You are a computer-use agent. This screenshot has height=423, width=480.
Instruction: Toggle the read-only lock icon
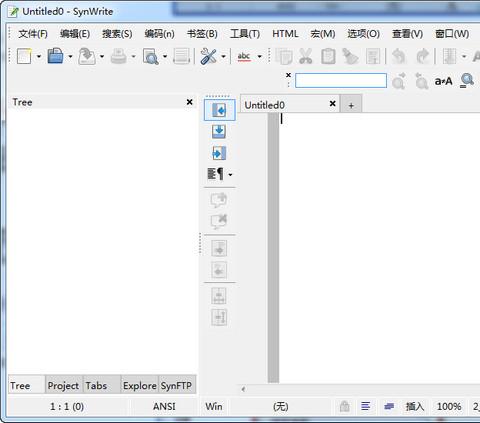345,406
